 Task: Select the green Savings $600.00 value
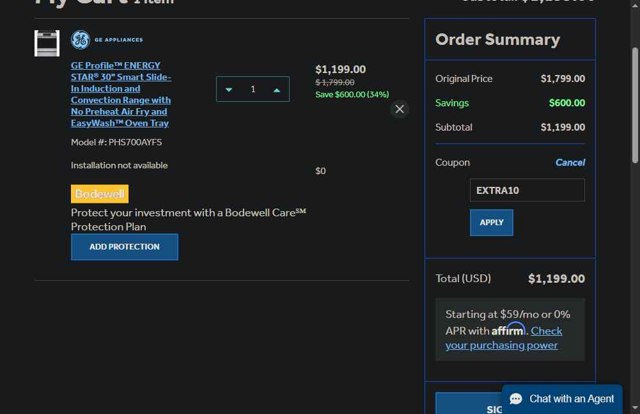pyautogui.click(x=567, y=103)
